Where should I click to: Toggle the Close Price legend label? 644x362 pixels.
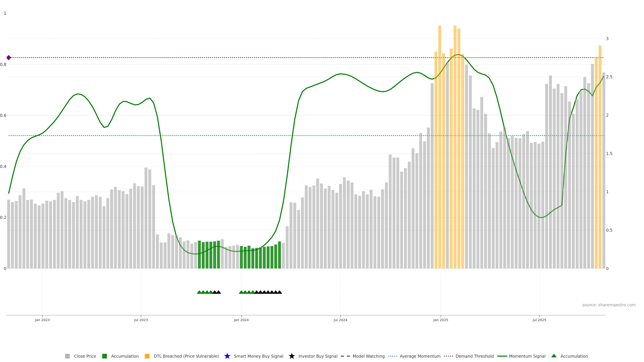pos(85,356)
